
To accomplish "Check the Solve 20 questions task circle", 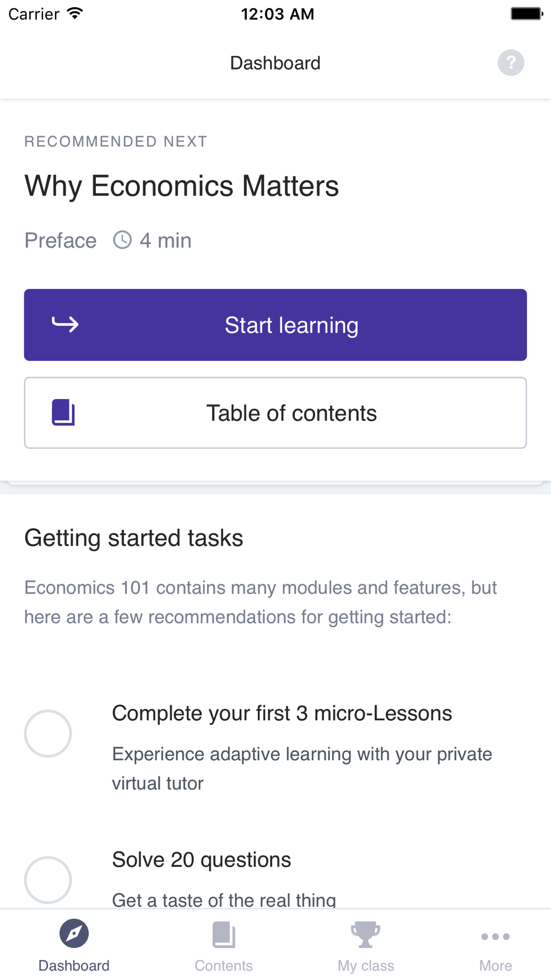I will 48,880.
